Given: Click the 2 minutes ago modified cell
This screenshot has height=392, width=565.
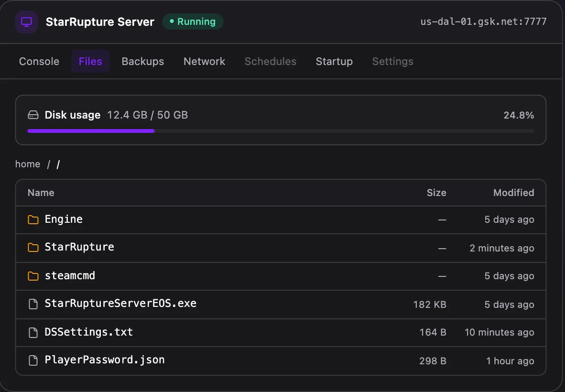Looking at the screenshot, I should pyautogui.click(x=501, y=248).
